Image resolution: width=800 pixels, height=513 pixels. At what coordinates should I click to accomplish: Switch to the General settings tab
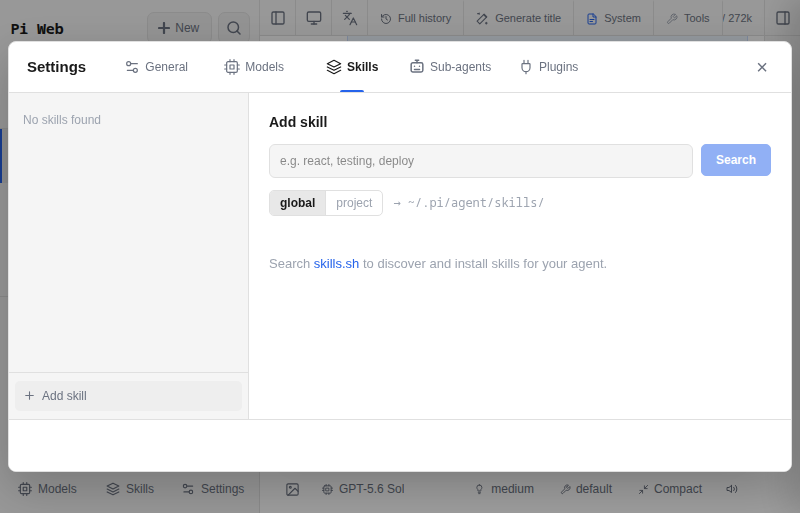[157, 67]
